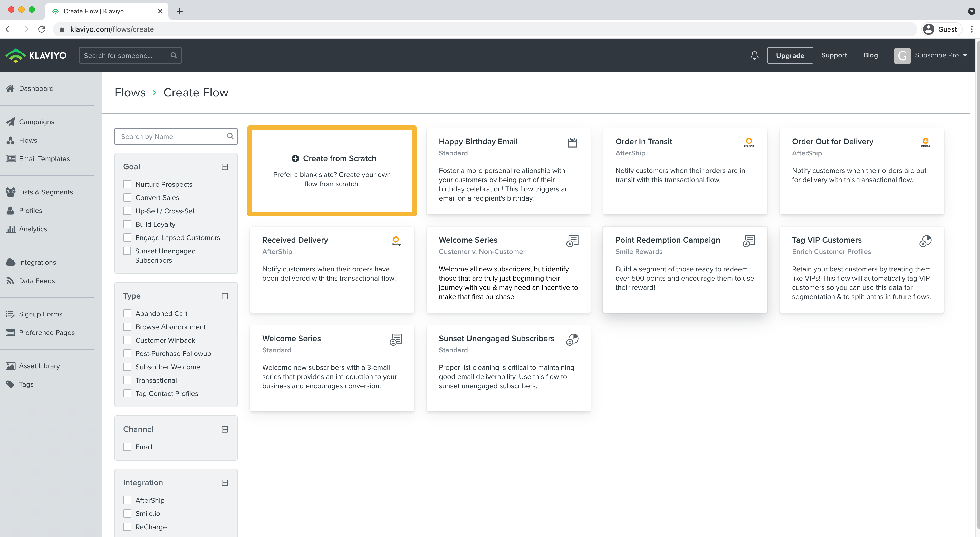980x537 pixels.
Task: Click profile icon on Tag VIP Customers card
Action: 925,241
